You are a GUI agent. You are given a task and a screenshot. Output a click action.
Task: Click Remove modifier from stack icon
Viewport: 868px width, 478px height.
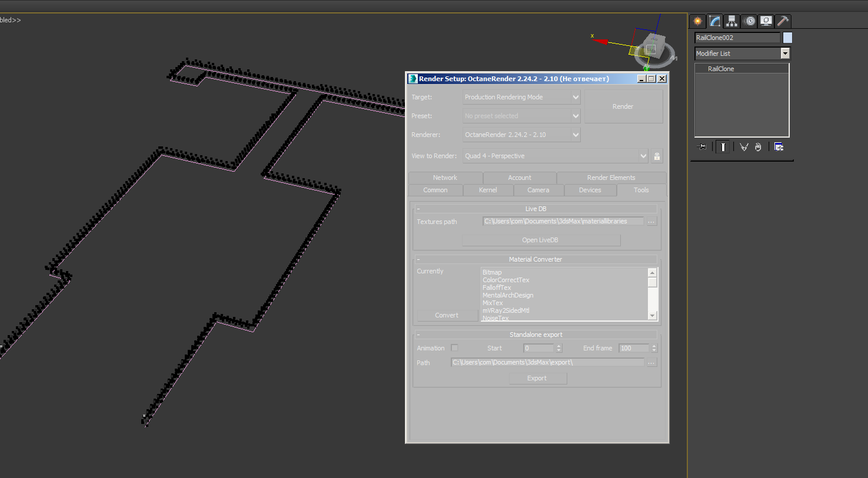click(758, 147)
